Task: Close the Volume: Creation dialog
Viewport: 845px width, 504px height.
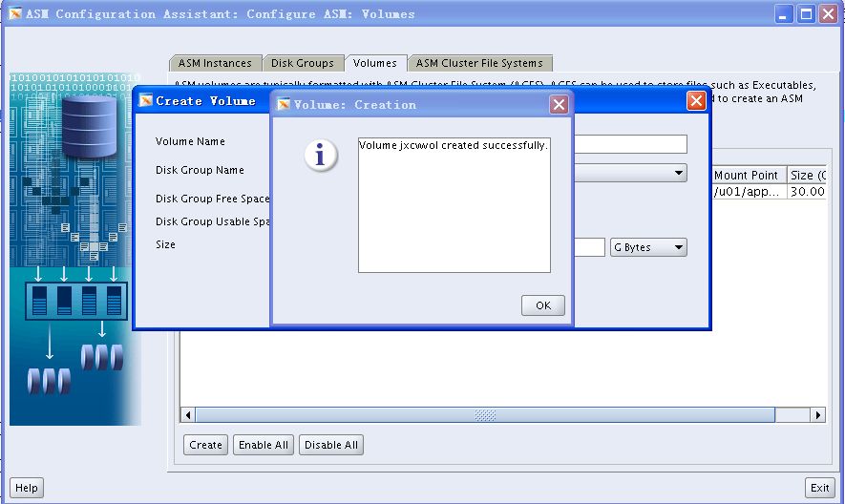Action: click(x=559, y=104)
